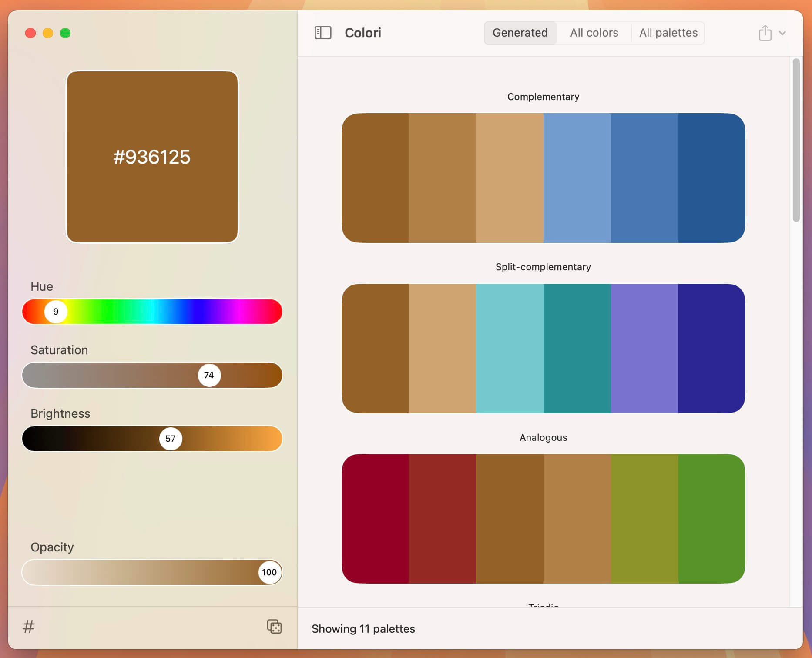812x658 pixels.
Task: Click the Opacity slider handle at 100
Action: click(269, 573)
